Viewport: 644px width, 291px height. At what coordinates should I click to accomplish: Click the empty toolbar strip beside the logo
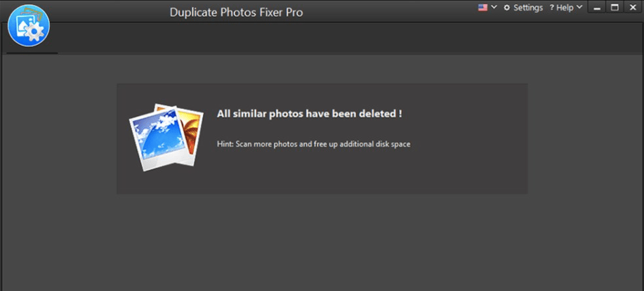click(349, 38)
